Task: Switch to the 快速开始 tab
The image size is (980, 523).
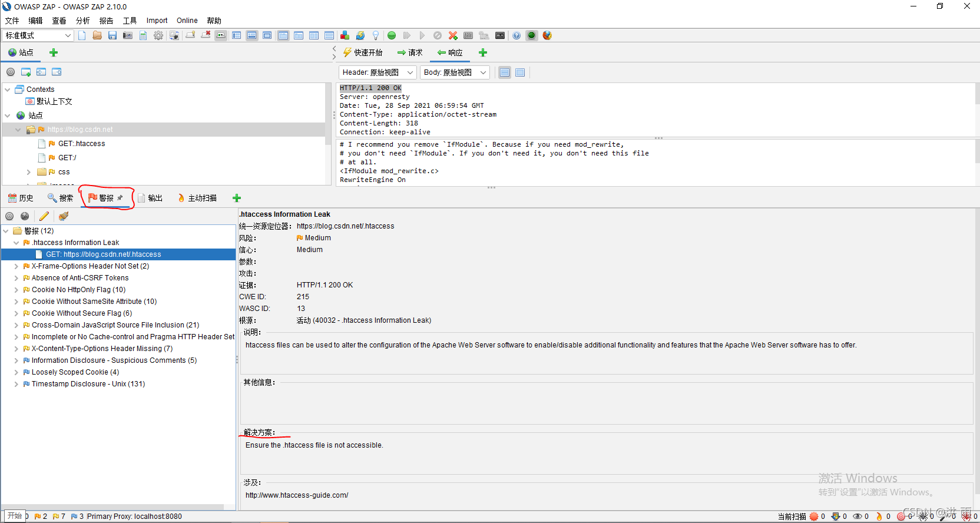Action: point(363,52)
